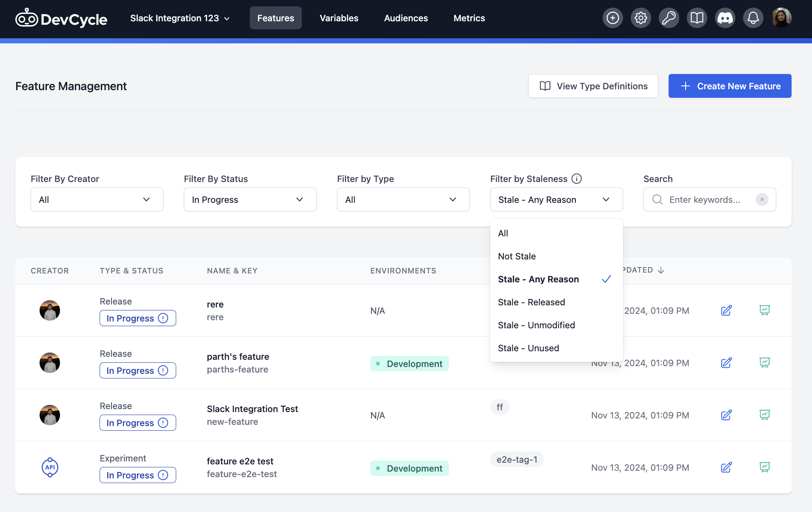The width and height of the screenshot is (812, 512).
Task: Open View Type Definitions
Action: 593,86
